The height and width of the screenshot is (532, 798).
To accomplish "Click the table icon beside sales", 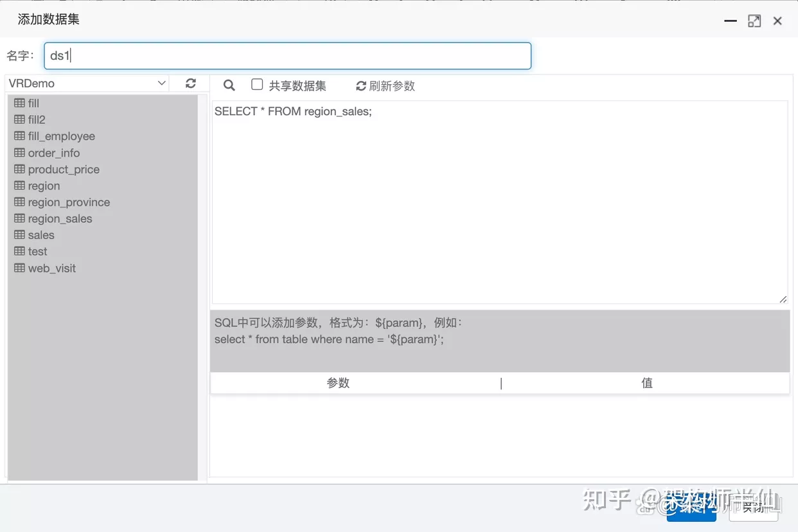I will (x=19, y=235).
